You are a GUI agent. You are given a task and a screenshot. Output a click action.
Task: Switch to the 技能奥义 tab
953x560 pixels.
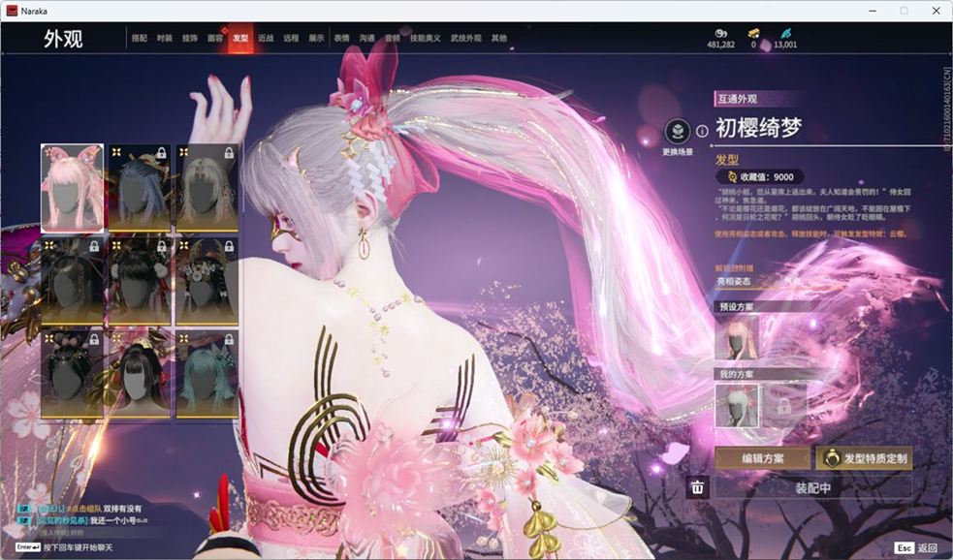point(425,38)
